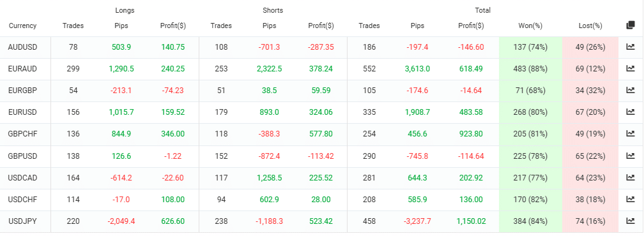Open the chart icon for AUDUSD row

630,47
